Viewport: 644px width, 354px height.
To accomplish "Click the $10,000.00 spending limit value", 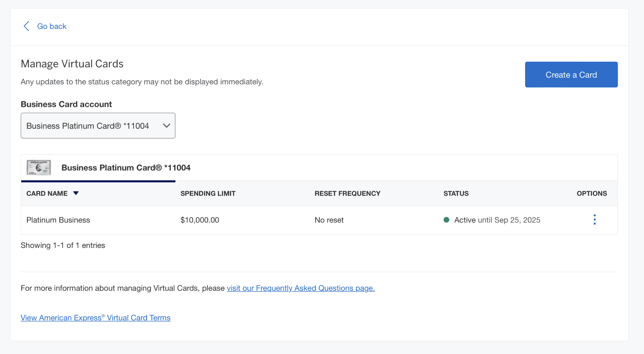I will (x=200, y=220).
